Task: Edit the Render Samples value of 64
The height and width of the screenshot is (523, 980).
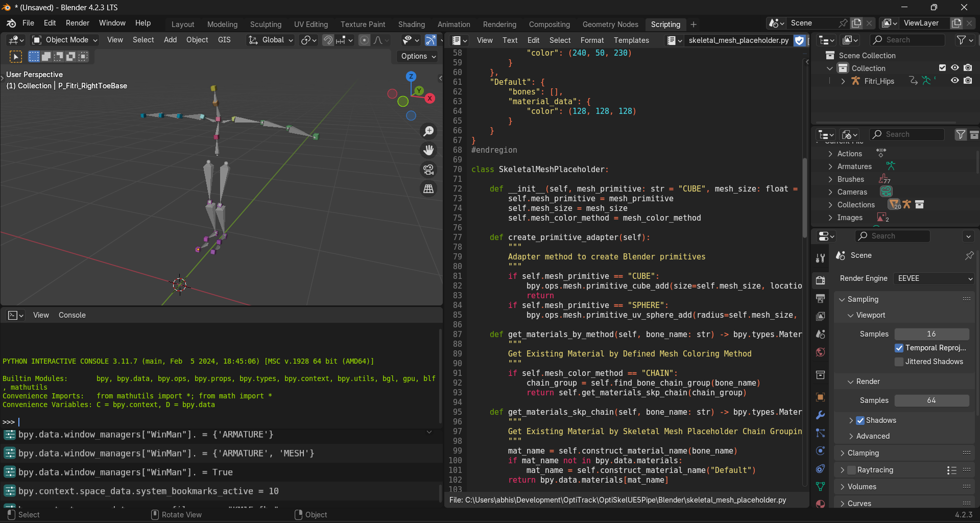Action: tap(931, 400)
